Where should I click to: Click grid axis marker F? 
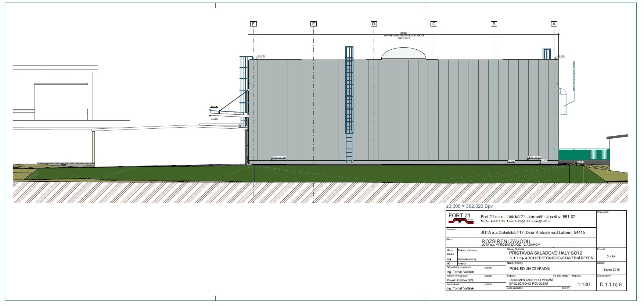click(x=253, y=24)
